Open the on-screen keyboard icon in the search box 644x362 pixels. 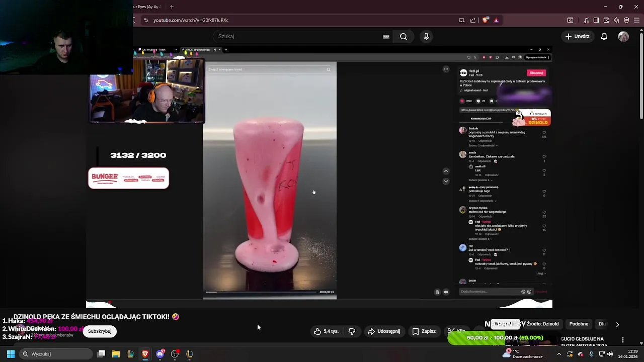point(386,36)
